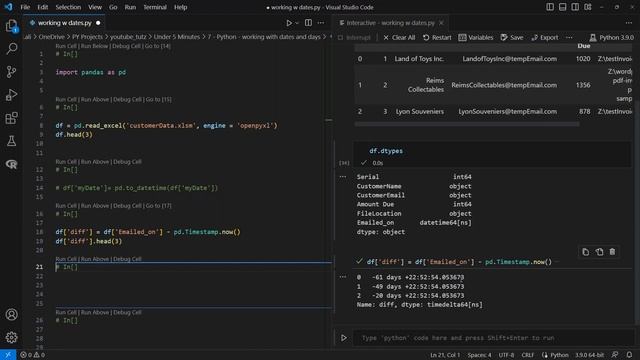Image resolution: width=640 pixels, height=360 pixels.
Task: Open the Variables viewer
Action: [476, 38]
